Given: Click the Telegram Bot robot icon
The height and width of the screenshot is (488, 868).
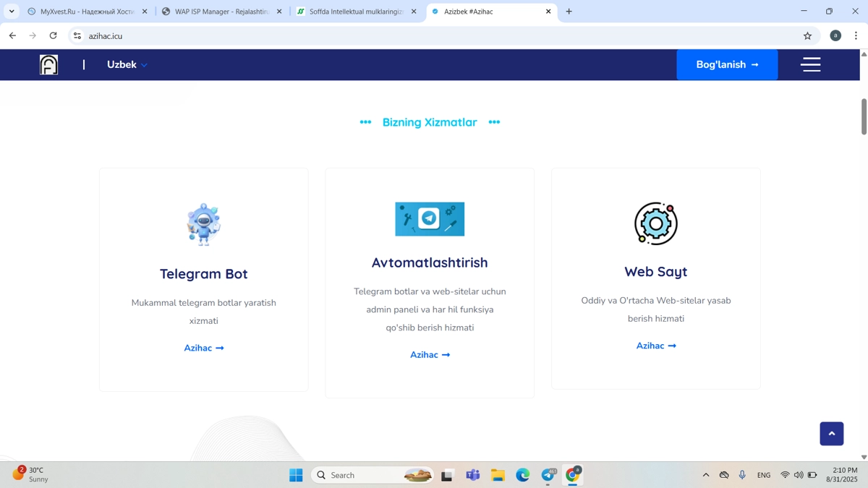Looking at the screenshot, I should pos(203,224).
